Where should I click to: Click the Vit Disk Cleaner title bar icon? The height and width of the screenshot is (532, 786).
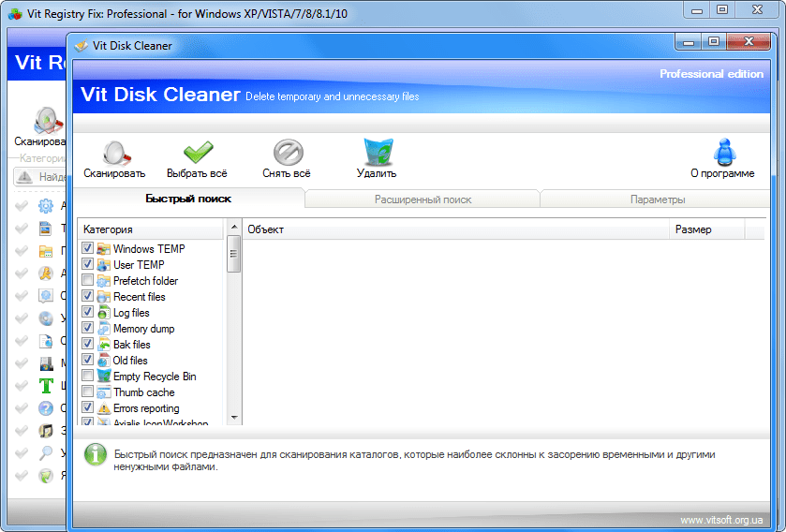81,46
